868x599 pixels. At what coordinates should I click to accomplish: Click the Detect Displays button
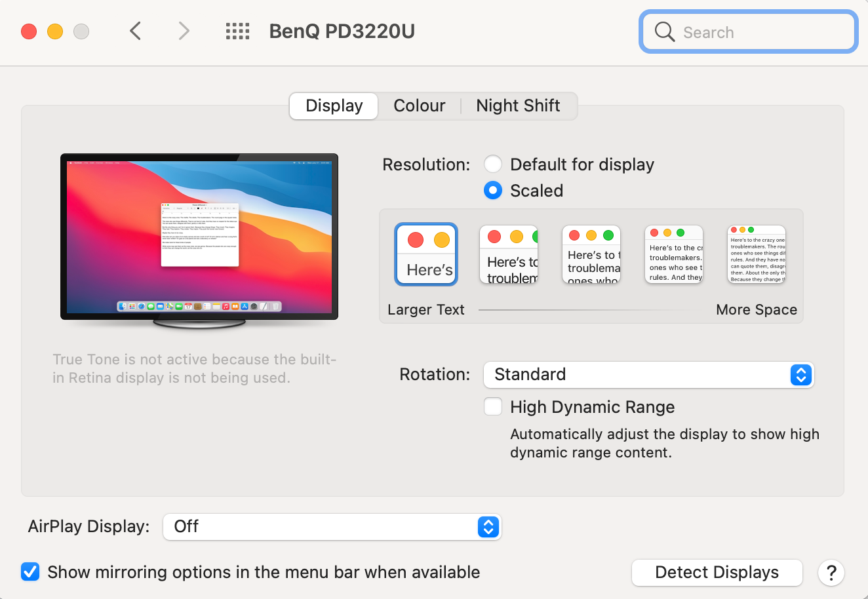pyautogui.click(x=717, y=573)
